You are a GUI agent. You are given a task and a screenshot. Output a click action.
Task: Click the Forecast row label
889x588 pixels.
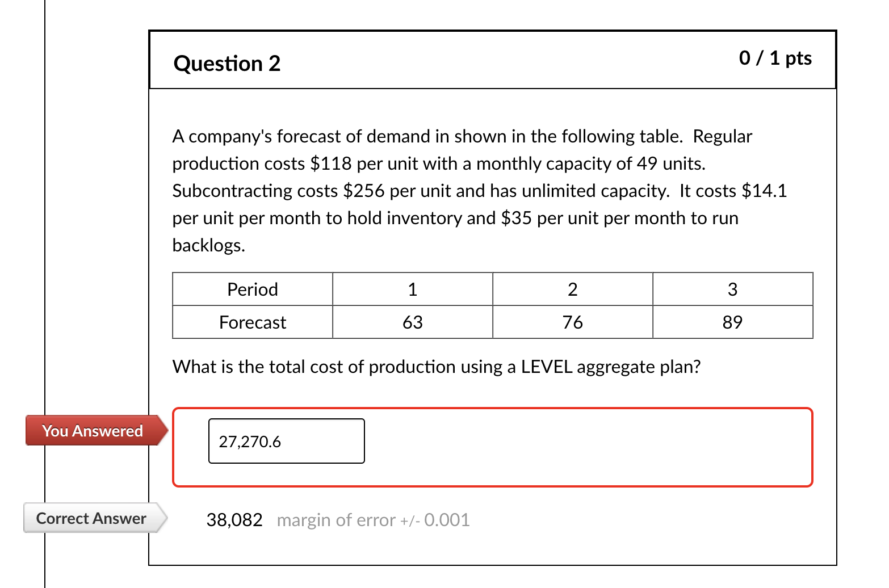pos(252,322)
